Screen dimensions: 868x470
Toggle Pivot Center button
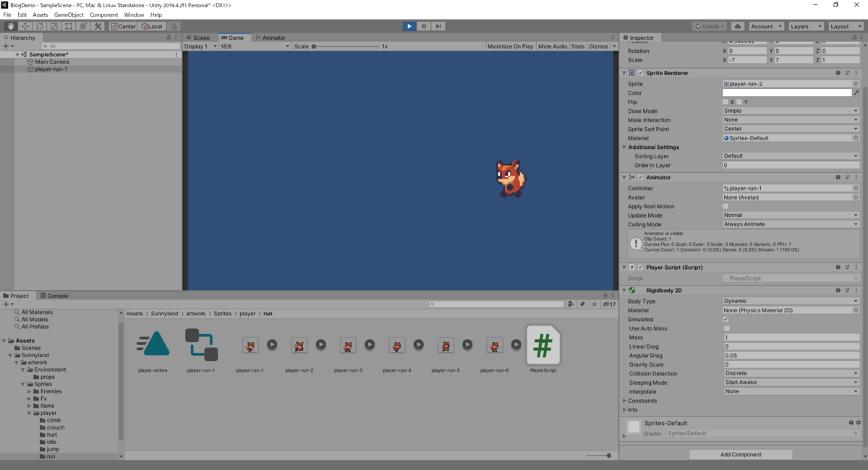[x=123, y=26]
